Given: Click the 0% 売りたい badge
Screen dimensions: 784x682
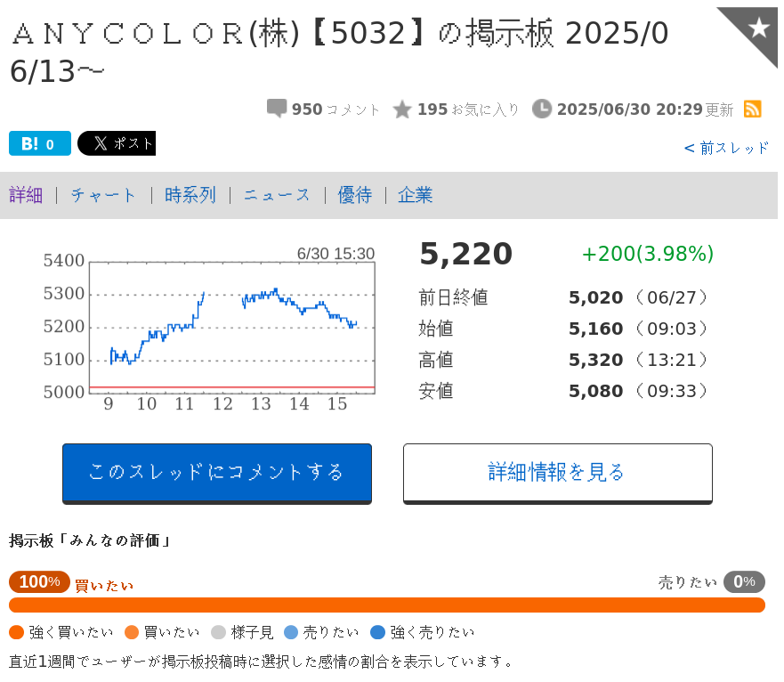Looking at the screenshot, I should (744, 581).
